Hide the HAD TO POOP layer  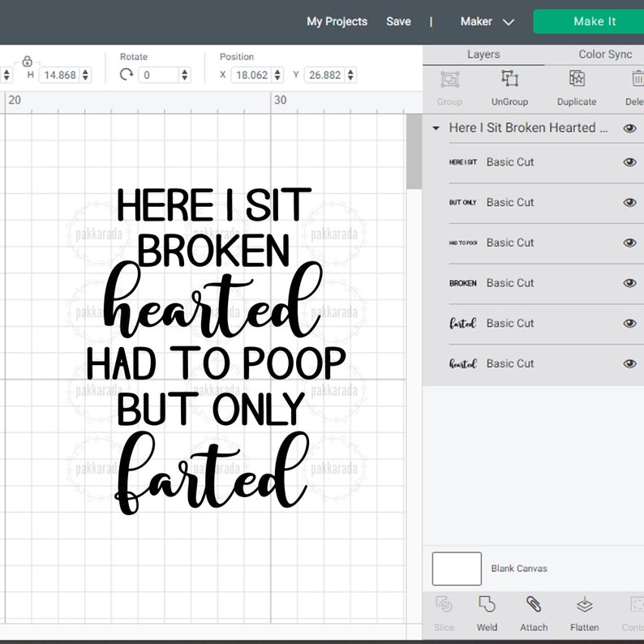tap(629, 243)
